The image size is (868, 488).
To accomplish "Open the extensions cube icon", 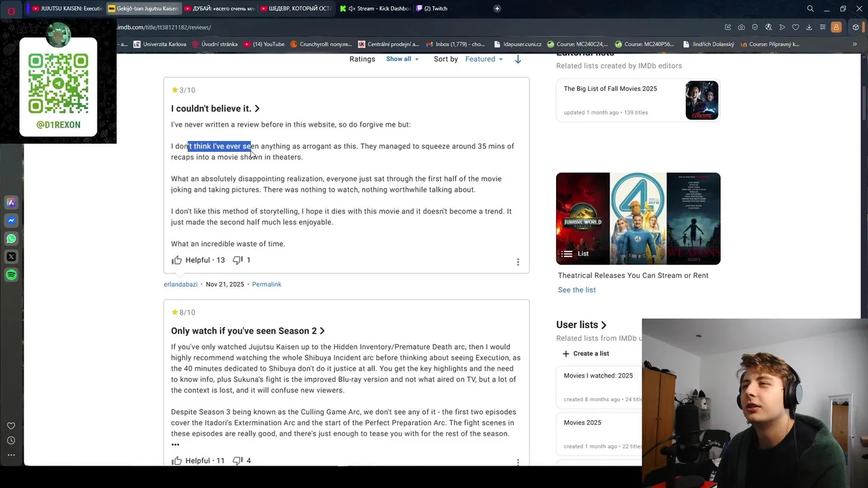I will tap(856, 27).
